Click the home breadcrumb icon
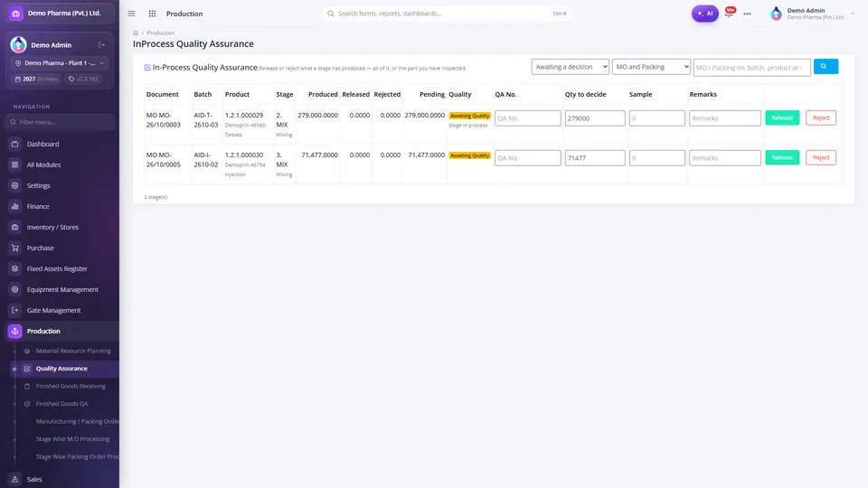 coord(136,33)
